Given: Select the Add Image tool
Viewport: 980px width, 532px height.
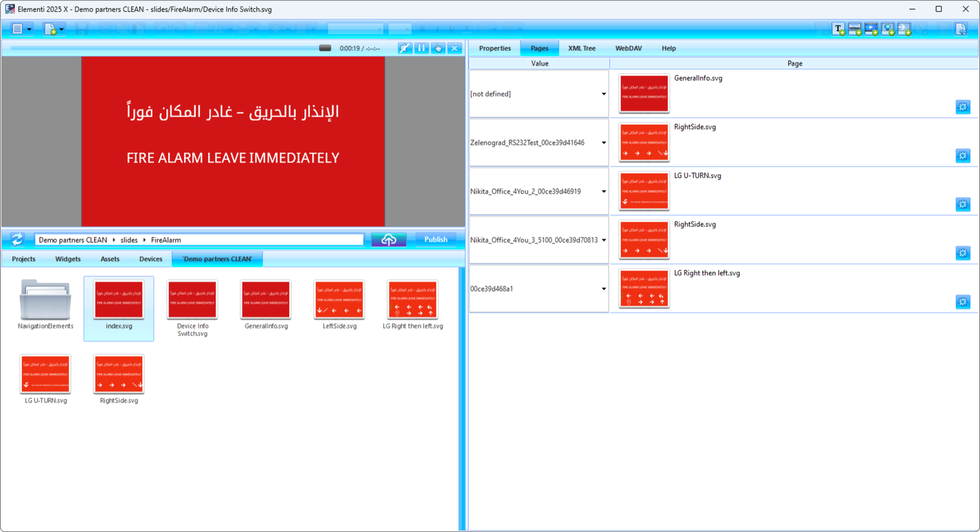Looking at the screenshot, I should (855, 29).
